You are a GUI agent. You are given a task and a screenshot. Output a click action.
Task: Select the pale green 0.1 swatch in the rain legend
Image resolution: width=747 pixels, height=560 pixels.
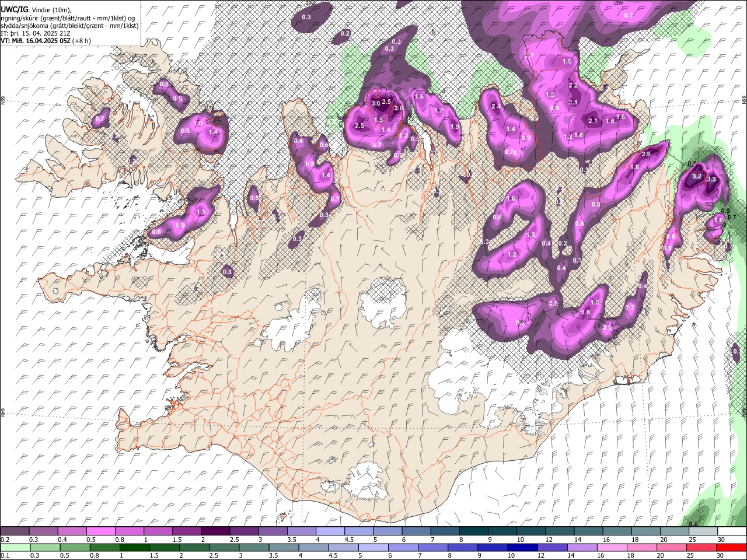point(15,547)
